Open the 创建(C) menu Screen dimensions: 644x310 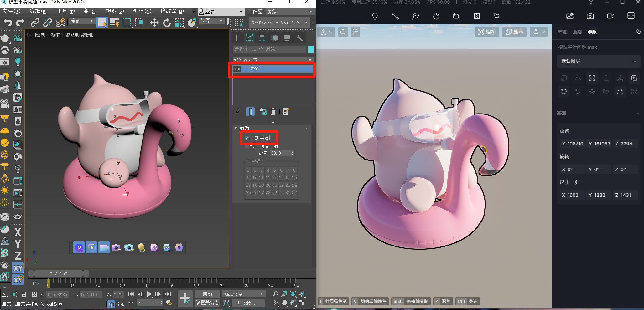point(142,11)
